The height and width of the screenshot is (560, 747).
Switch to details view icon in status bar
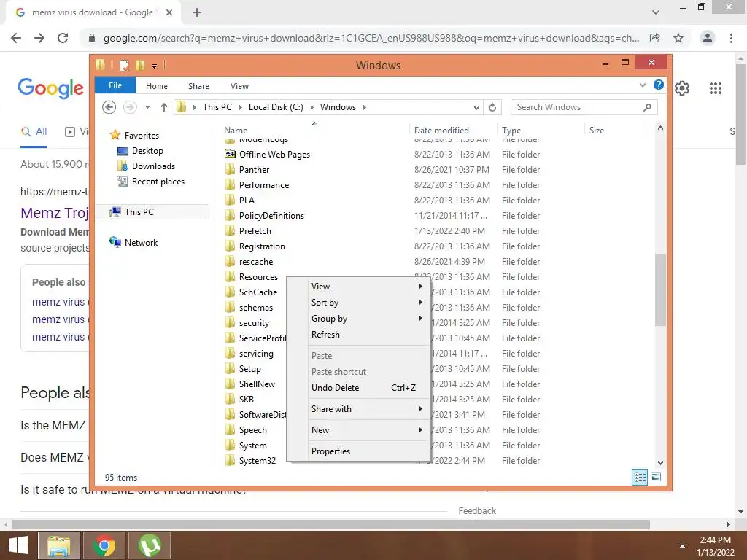point(640,477)
